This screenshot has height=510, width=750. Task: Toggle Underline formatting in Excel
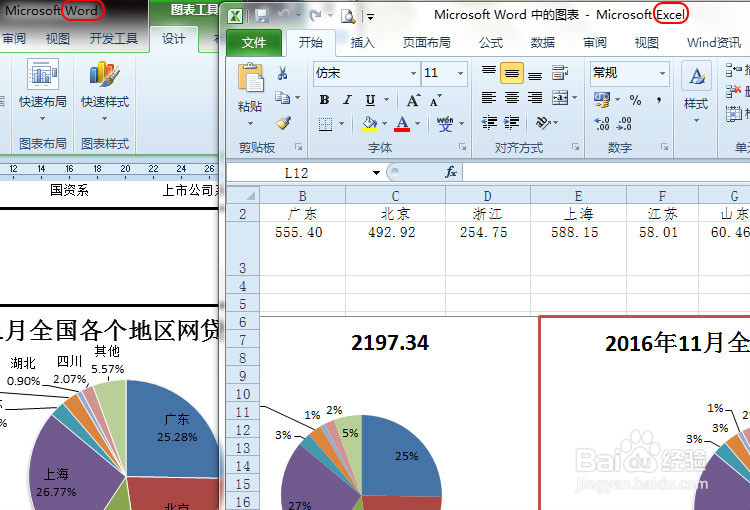370,100
